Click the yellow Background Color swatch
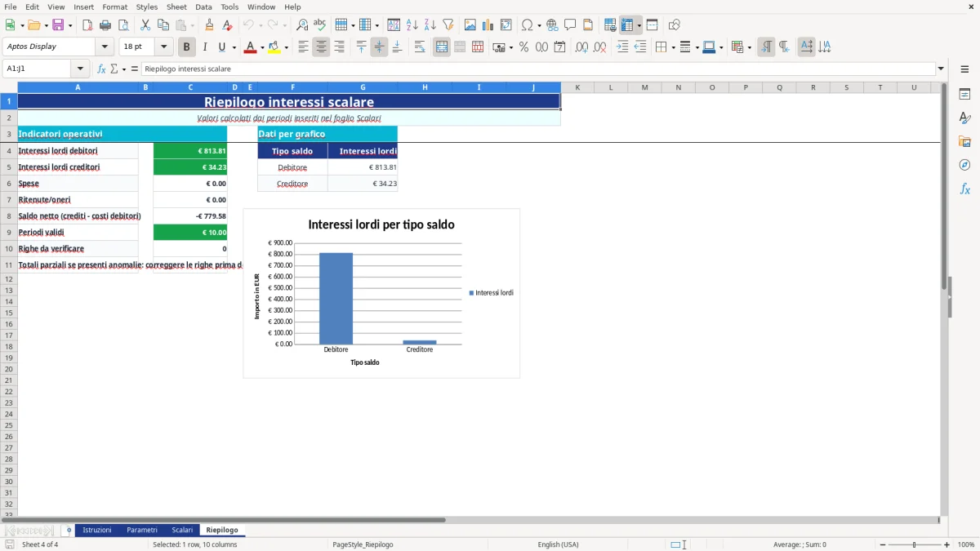The width and height of the screenshot is (980, 551). coord(274,47)
